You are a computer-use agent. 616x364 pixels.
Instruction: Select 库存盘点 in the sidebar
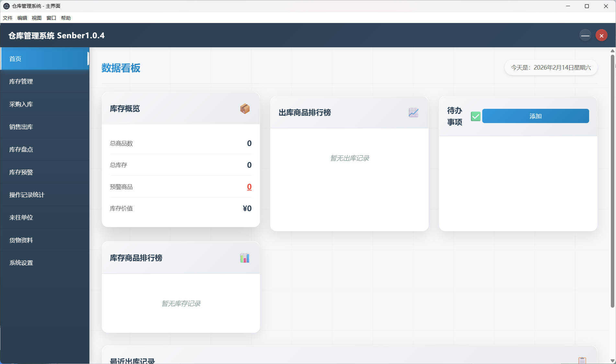tap(21, 149)
